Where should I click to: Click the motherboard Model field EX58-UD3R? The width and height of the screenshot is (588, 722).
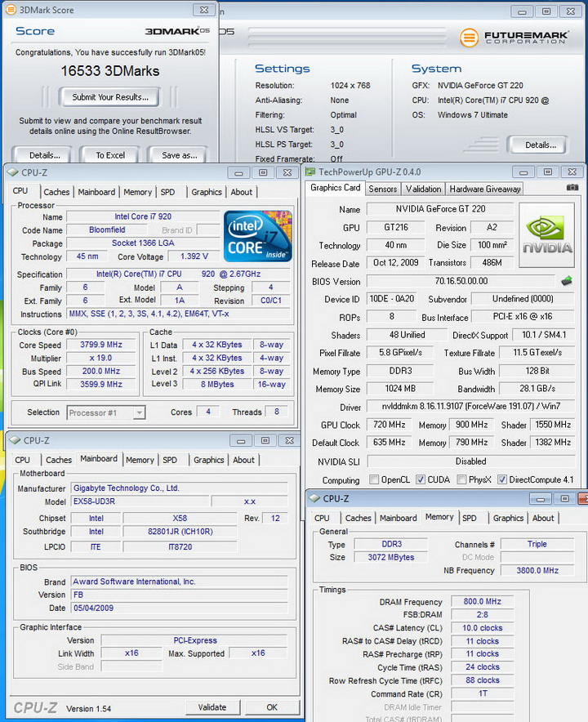[x=140, y=501]
